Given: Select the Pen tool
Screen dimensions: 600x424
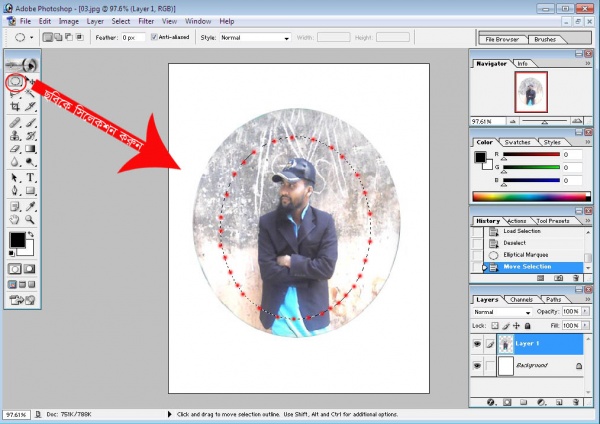Looking at the screenshot, I should 15,191.
